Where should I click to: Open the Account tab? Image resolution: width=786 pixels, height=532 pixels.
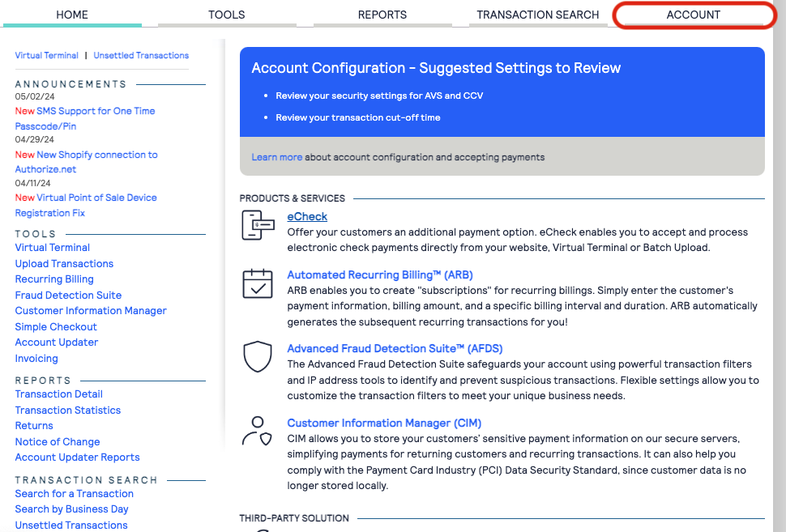(x=693, y=15)
